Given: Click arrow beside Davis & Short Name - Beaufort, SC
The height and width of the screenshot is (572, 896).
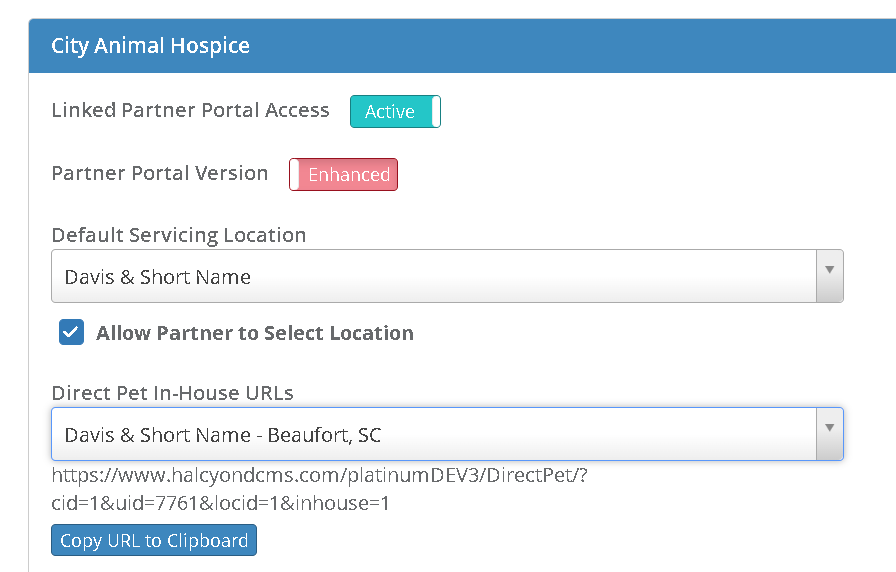Looking at the screenshot, I should [x=829, y=429].
